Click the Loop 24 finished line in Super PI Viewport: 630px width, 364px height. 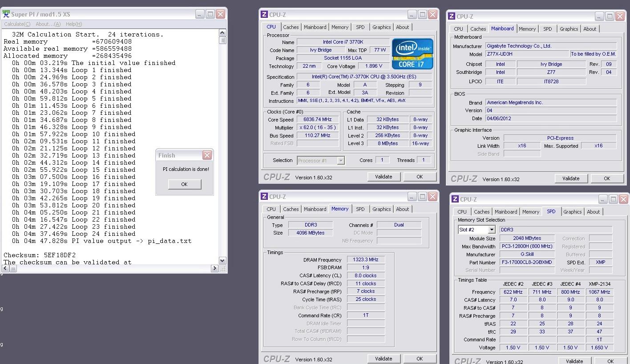[74, 234]
